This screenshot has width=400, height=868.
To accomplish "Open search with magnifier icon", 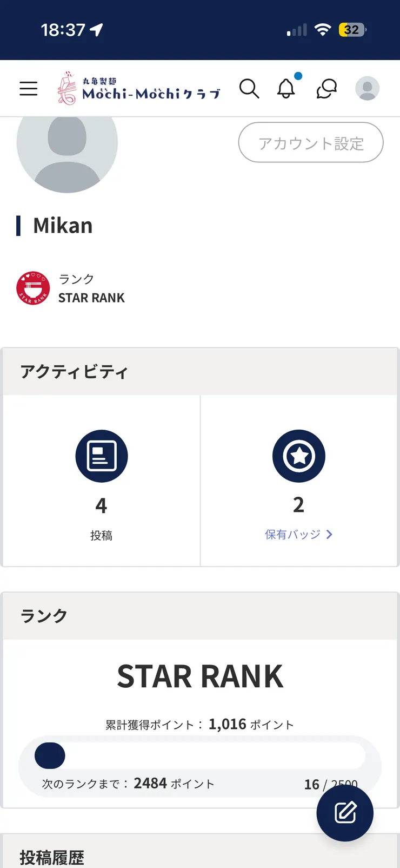I will (x=249, y=88).
